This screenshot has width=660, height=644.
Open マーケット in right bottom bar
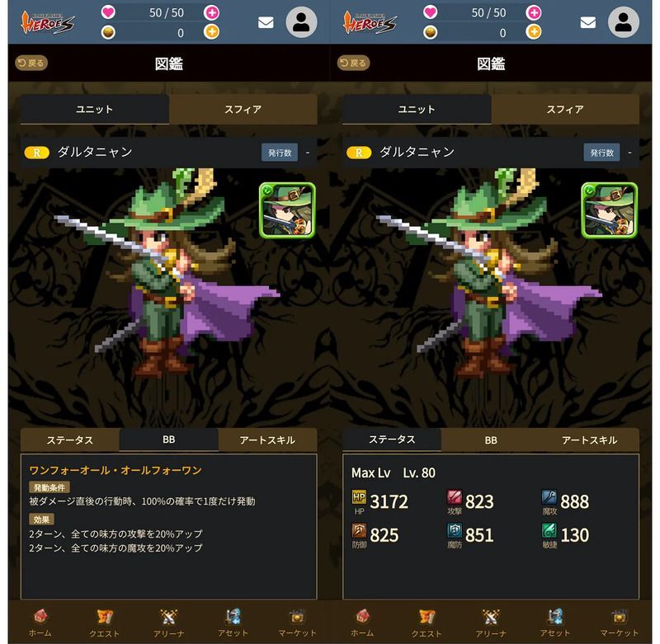click(620, 623)
